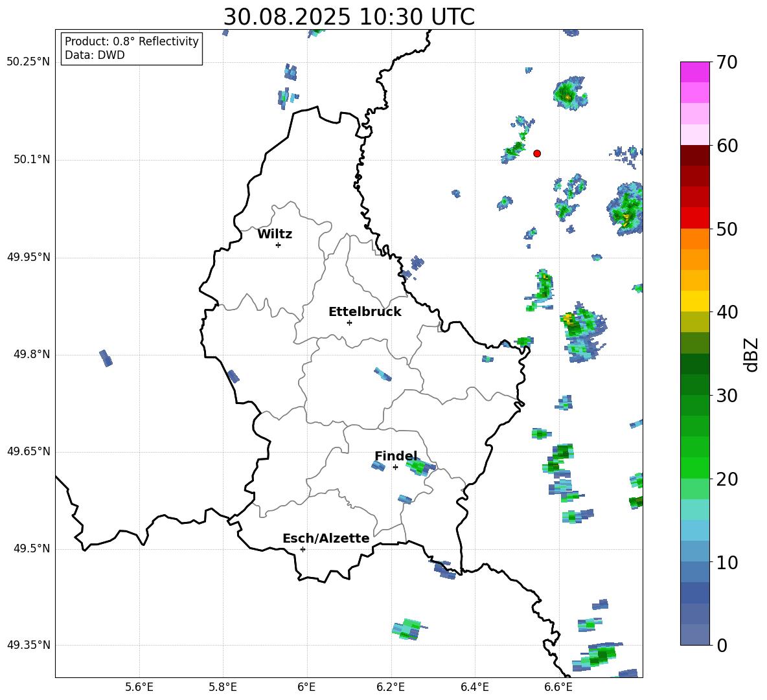Click the colorbar tick label 50
Screen dimensions: 767x700
click(x=727, y=229)
